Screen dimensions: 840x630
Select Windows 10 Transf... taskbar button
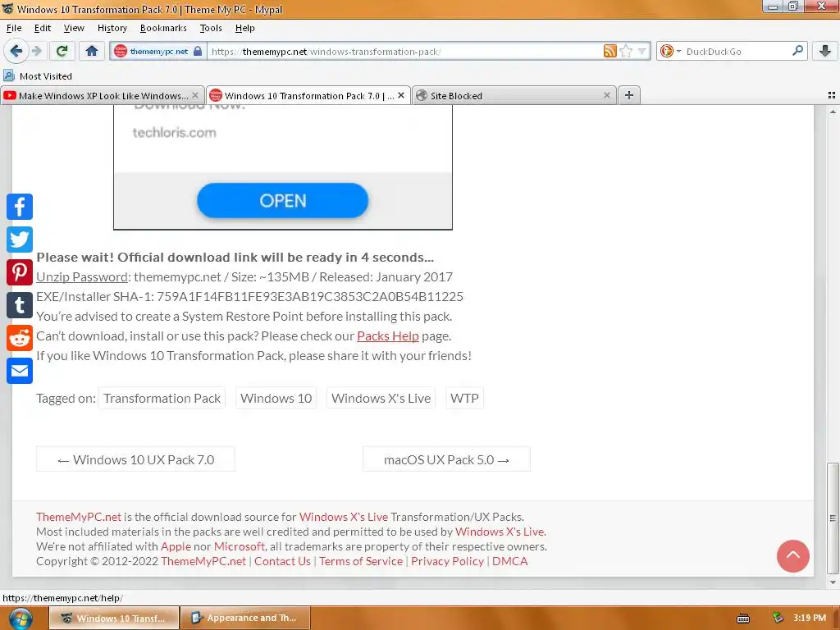pyautogui.click(x=114, y=618)
